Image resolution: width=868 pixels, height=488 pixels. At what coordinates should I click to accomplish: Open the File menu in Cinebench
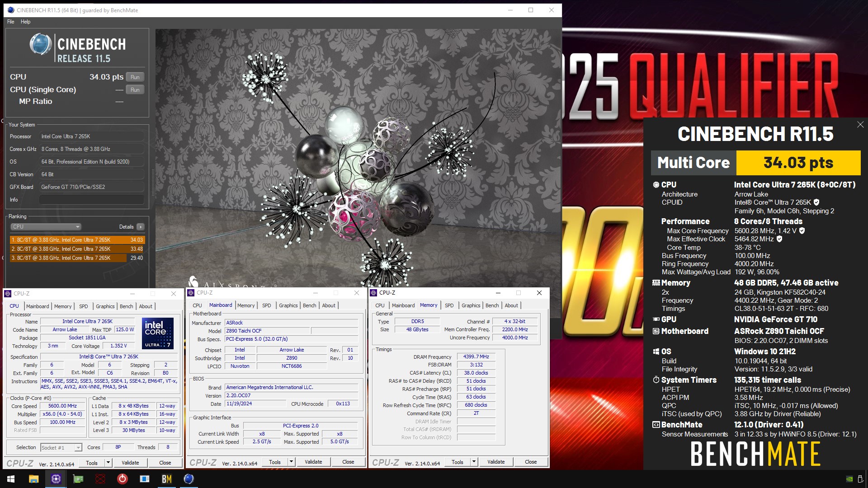coord(11,22)
